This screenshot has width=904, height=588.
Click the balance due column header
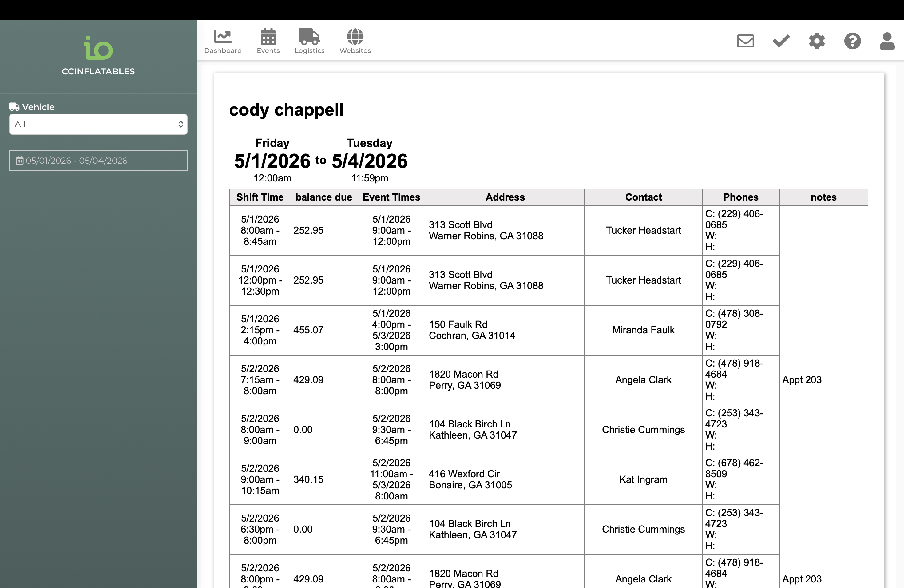click(x=323, y=197)
